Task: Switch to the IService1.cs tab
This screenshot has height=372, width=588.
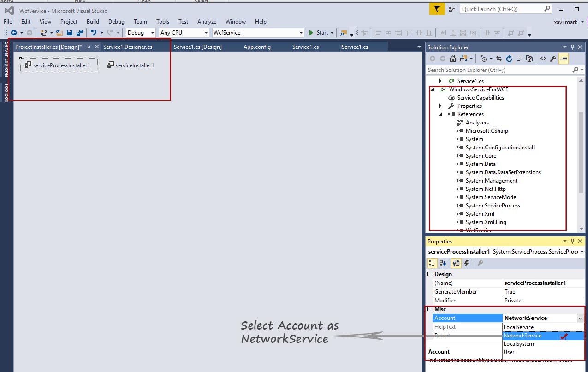Action: 354,47
